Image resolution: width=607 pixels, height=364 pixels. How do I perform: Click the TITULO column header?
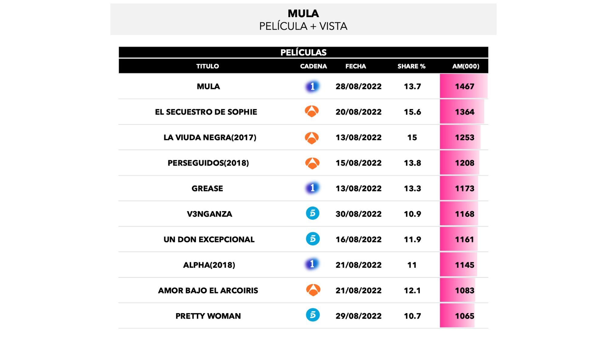208,66
